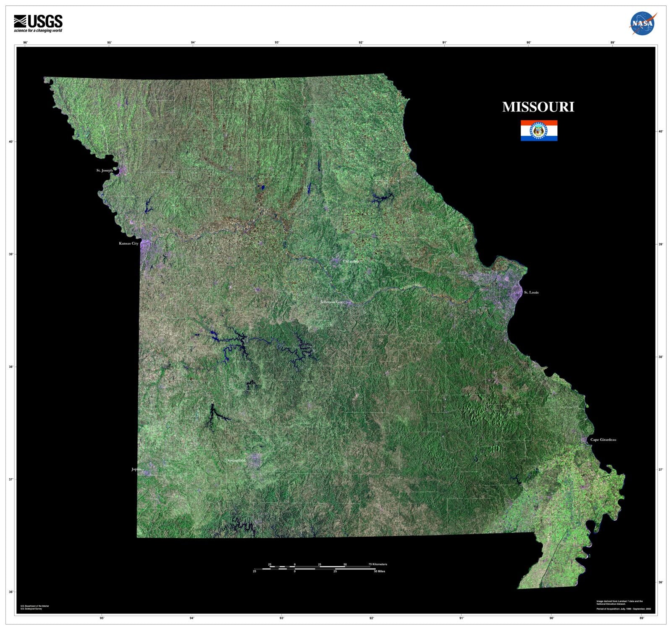
Task: Click the Jefferson City label
Action: (x=331, y=301)
